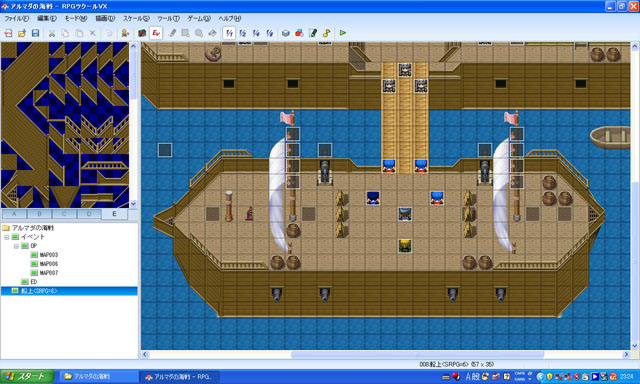640x384 pixels.
Task: Click the Undo arrow icon
Action: tap(109, 33)
